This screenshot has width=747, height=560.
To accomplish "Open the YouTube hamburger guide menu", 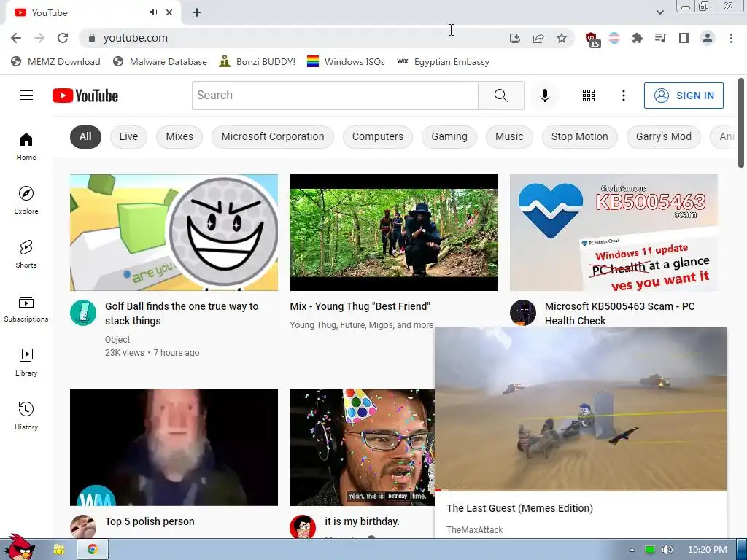I will 26,96.
